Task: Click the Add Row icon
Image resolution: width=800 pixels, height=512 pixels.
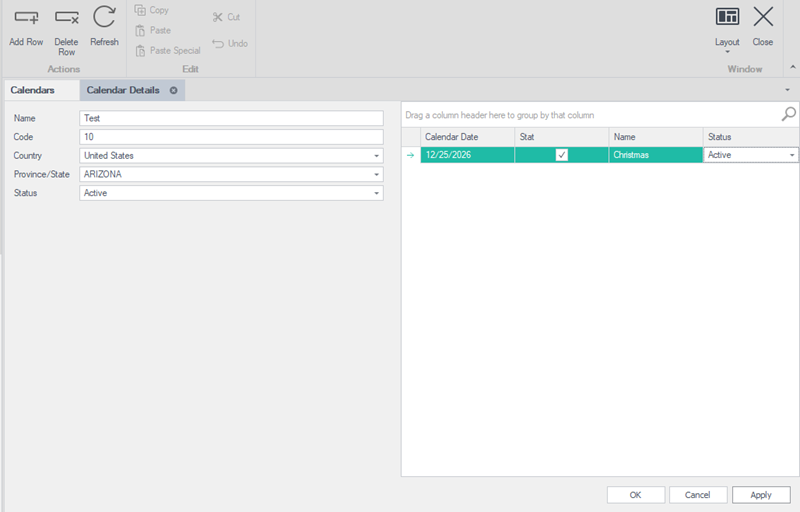Action: tap(26, 17)
